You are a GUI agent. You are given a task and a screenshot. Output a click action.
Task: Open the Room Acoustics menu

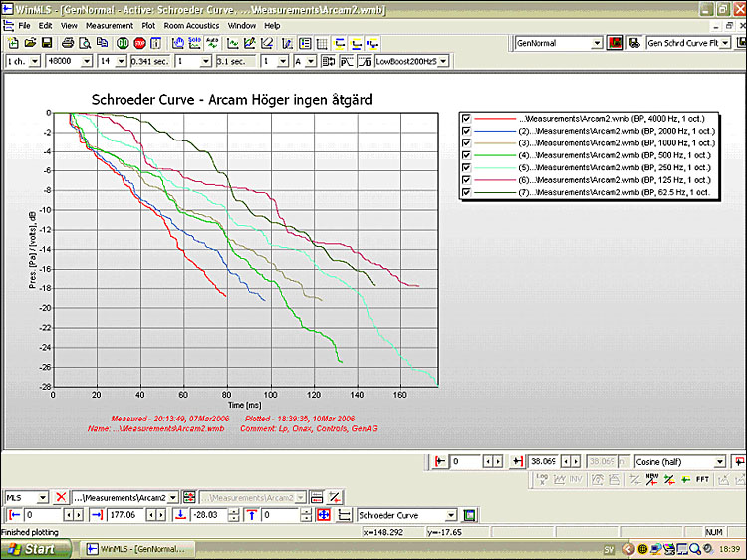192,25
